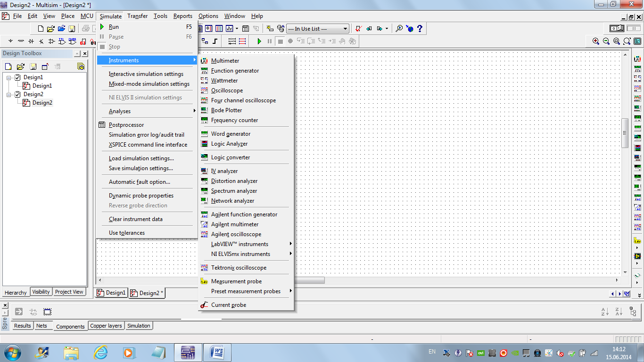The image size is (644, 362).
Task: Open the Nets spreadsheet tab
Action: (x=41, y=326)
